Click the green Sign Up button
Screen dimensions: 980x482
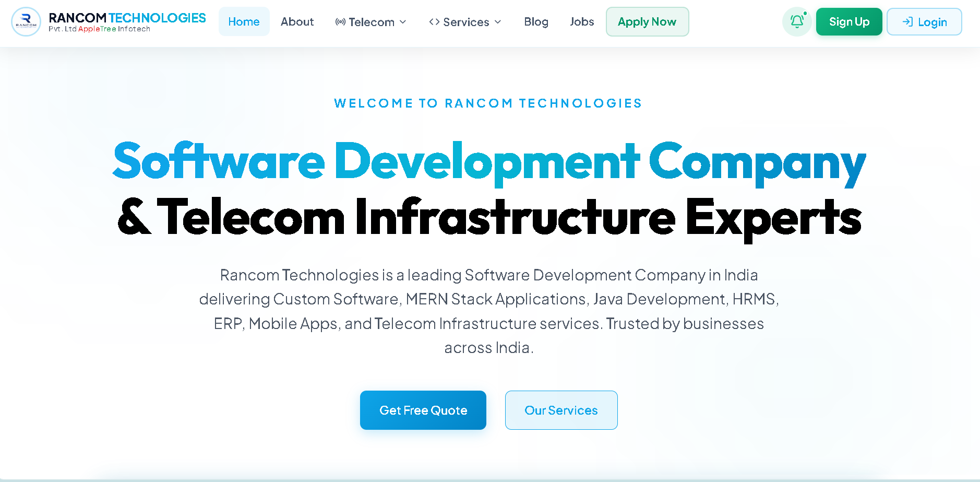point(849,21)
